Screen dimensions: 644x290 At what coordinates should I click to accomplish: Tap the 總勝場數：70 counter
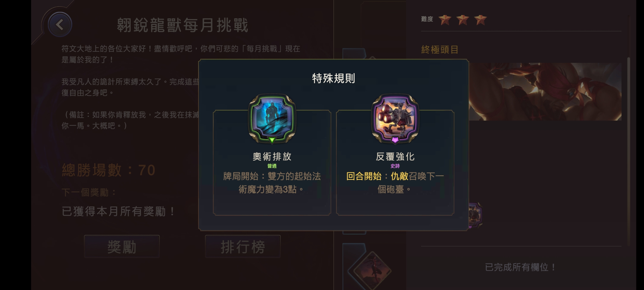click(x=109, y=170)
